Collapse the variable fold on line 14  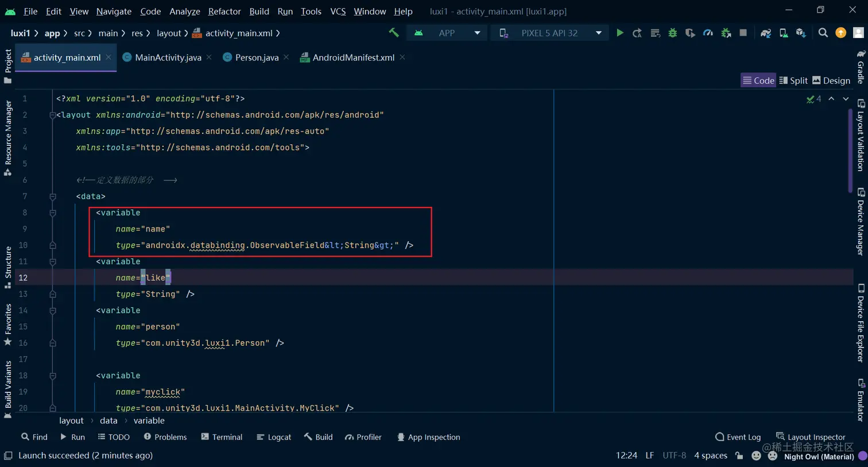coord(53,310)
